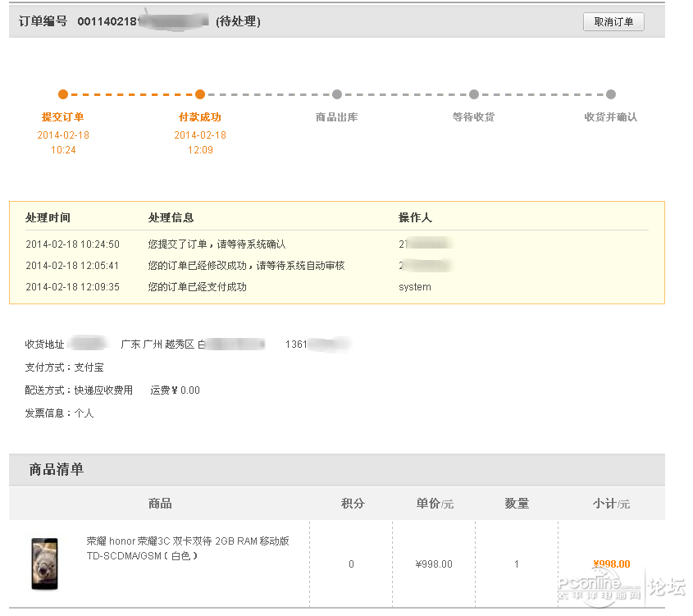Click the 支付方式：支付宝 line
Image resolution: width=693 pixels, height=616 pixels.
click(x=65, y=367)
